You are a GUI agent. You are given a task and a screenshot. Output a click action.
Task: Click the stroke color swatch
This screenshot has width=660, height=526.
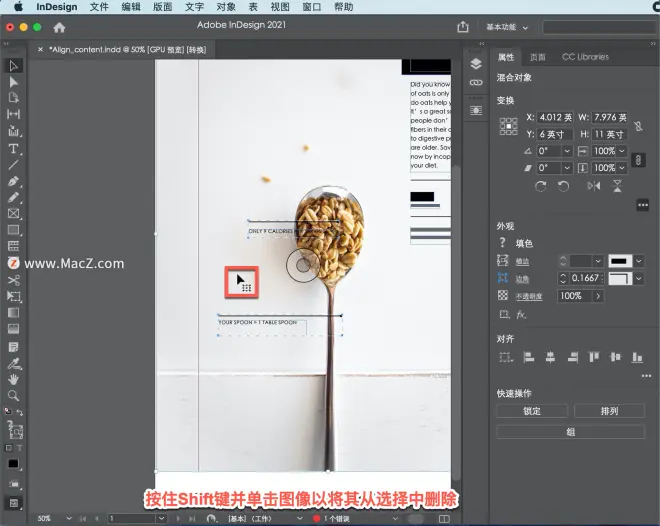(x=620, y=261)
